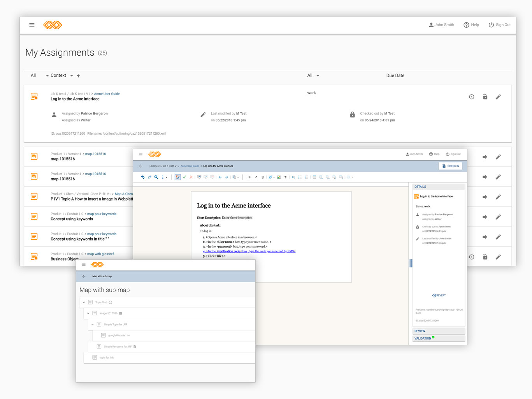Viewport: 532px width, 399px height.
Task: Open hamburger menu in Map with sub-map window
Action: pyautogui.click(x=84, y=265)
